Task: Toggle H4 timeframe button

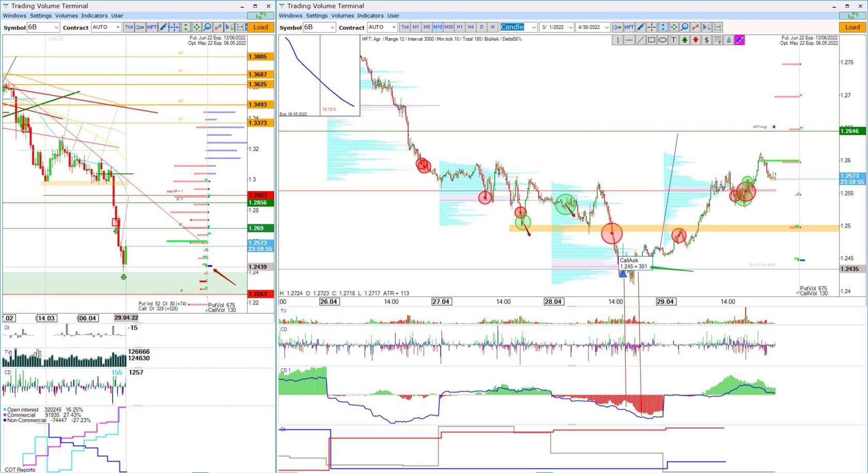Action: (471, 27)
